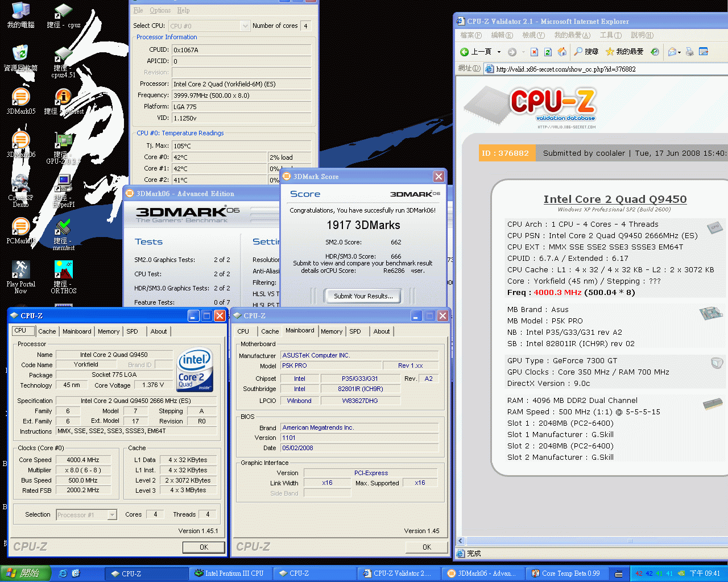The width and height of the screenshot is (728, 582).
Task: Open the HyperPI desktop shortcut
Action: tap(63, 190)
